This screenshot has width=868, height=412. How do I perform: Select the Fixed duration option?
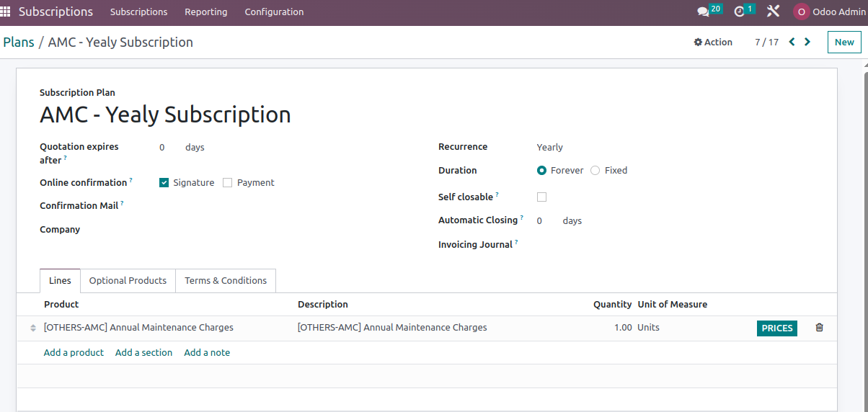pyautogui.click(x=595, y=171)
